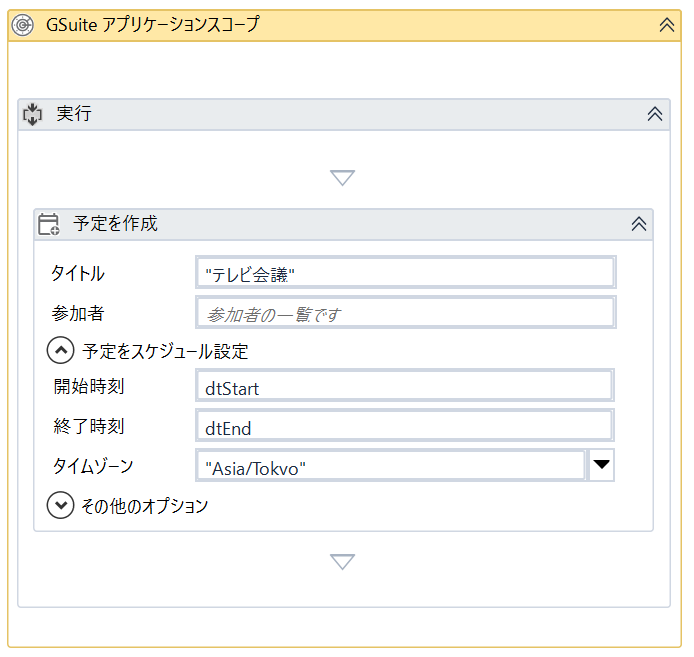Image resolution: width=694 pixels, height=657 pixels.
Task: Click the 実行 sequence icon
Action: point(32,114)
